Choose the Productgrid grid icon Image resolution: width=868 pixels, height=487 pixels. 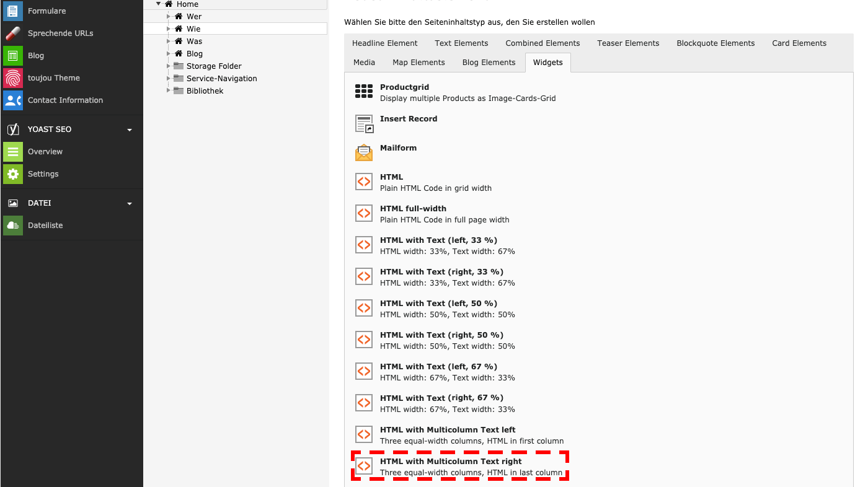pyautogui.click(x=364, y=92)
